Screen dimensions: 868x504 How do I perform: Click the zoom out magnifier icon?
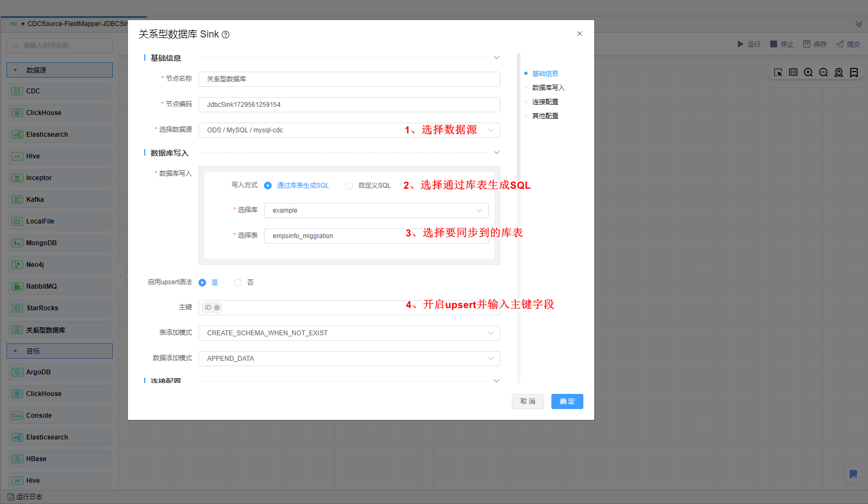(823, 73)
